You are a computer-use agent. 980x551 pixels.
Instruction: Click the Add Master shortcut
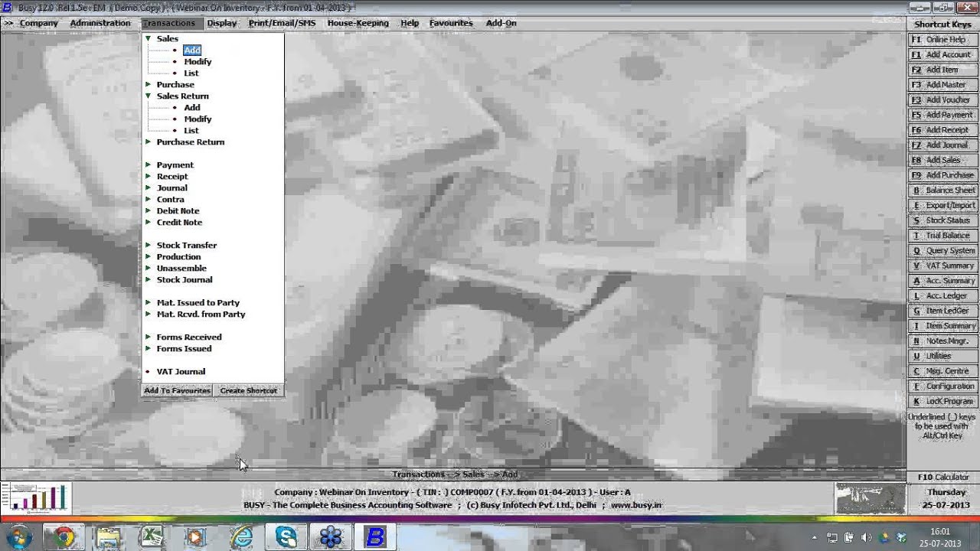pos(942,85)
